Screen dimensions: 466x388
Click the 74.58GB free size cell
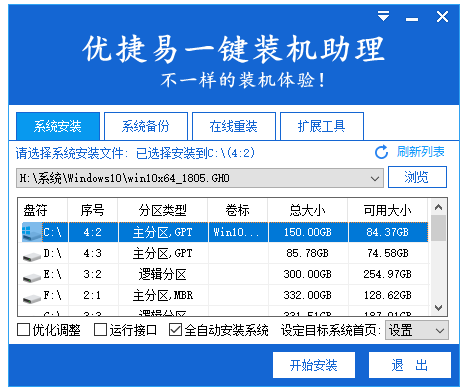coord(388,253)
